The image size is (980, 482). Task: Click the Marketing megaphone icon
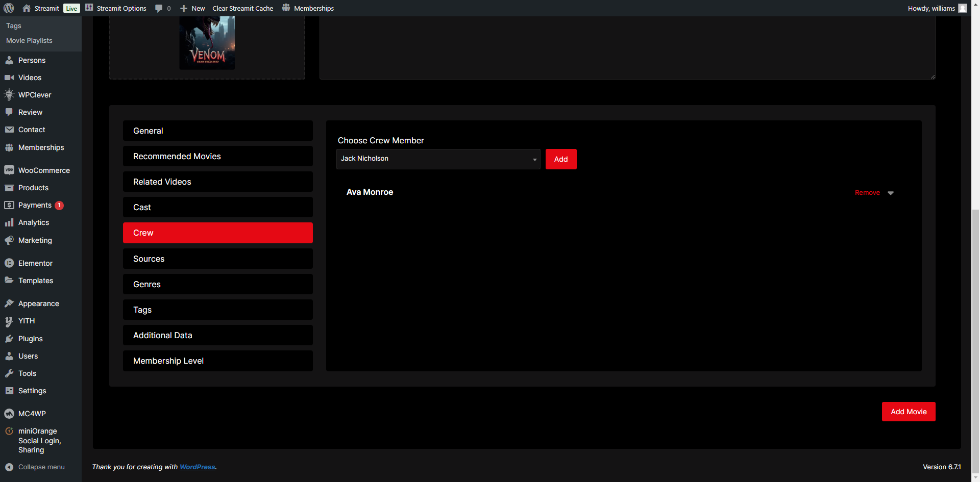pos(9,240)
